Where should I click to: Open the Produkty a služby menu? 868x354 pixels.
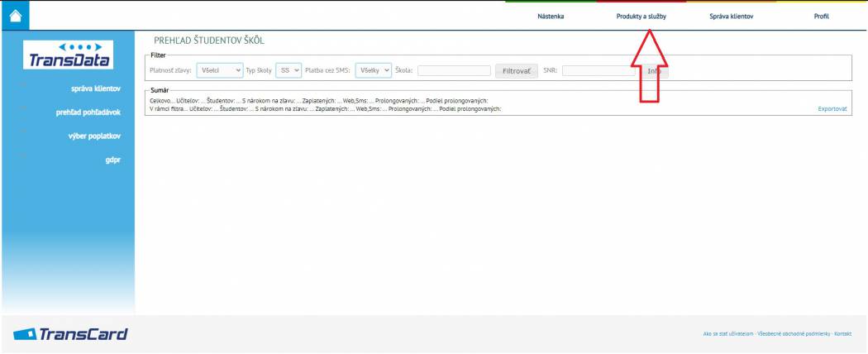641,17
